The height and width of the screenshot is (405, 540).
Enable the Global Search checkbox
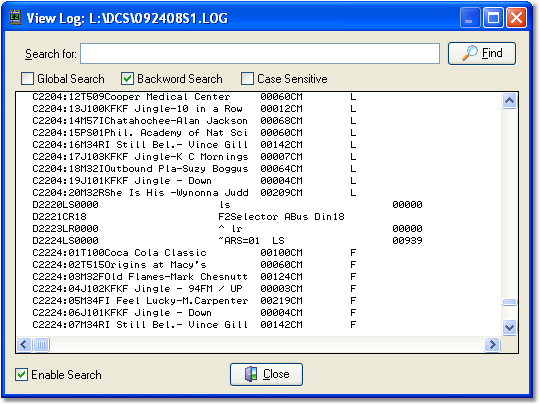click(28, 79)
